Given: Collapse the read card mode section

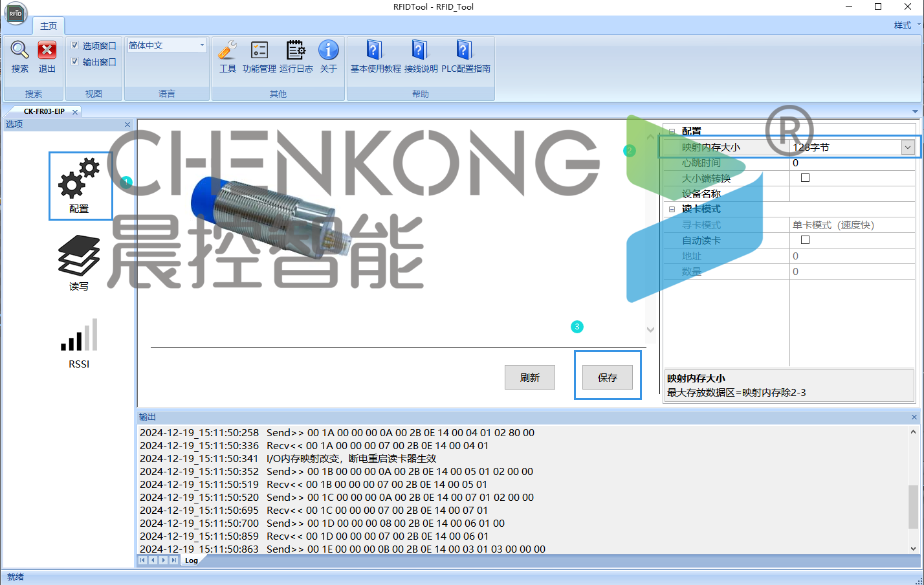Looking at the screenshot, I should [x=672, y=210].
